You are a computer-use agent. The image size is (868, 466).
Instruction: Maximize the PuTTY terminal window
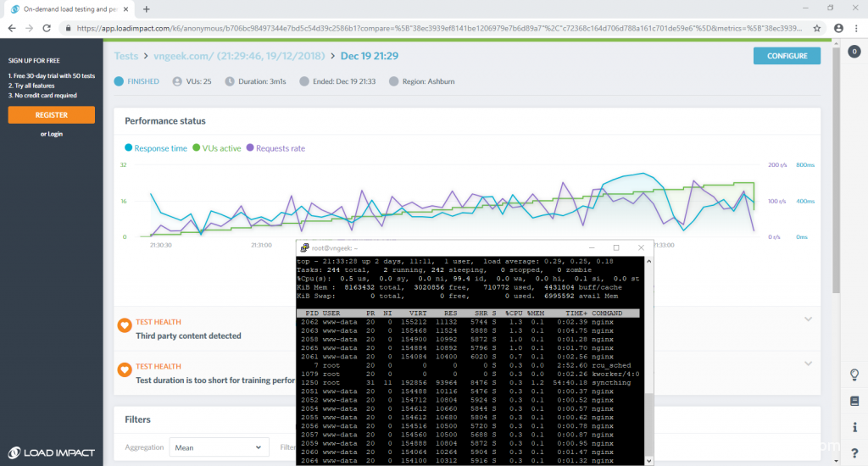coord(616,248)
